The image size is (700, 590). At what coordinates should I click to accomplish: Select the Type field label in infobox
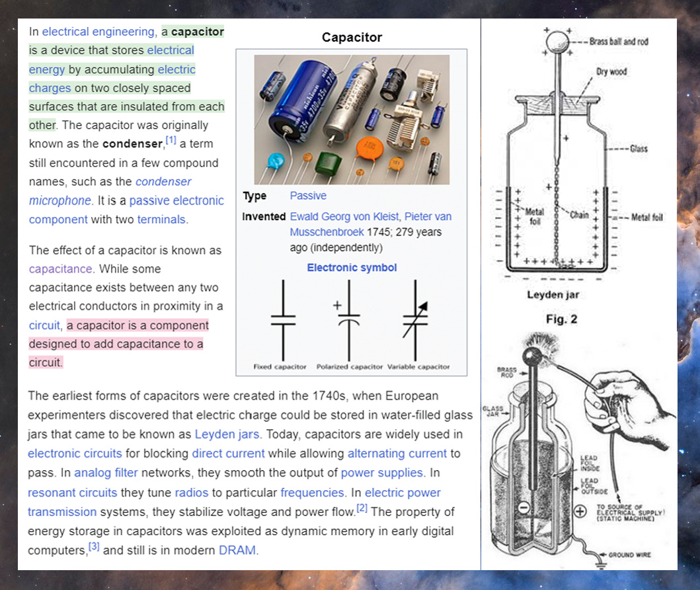[254, 196]
